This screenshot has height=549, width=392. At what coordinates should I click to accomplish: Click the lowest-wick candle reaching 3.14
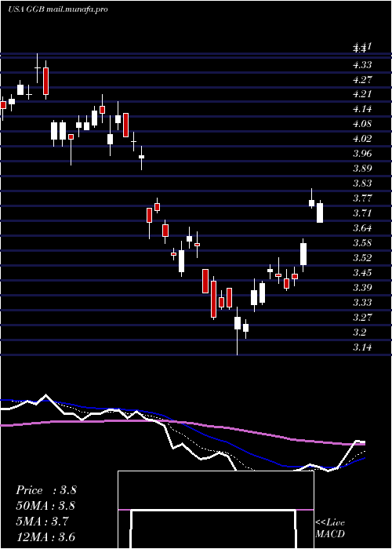238,332
